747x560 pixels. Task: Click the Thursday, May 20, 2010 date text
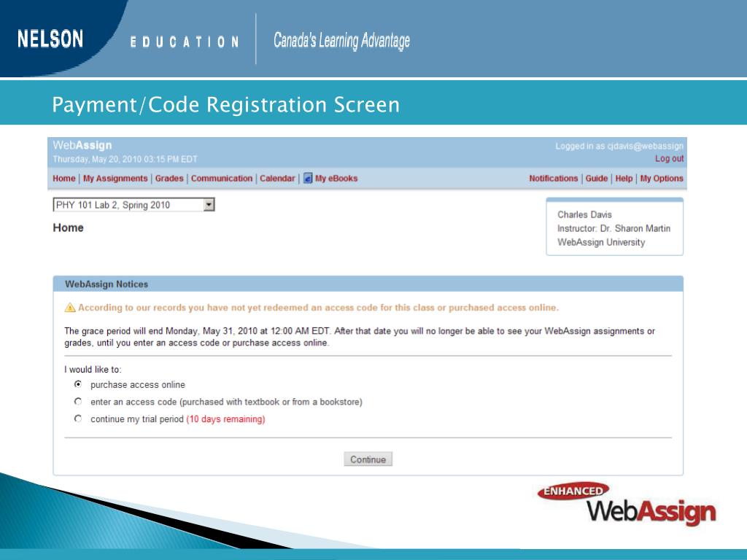pos(125,159)
